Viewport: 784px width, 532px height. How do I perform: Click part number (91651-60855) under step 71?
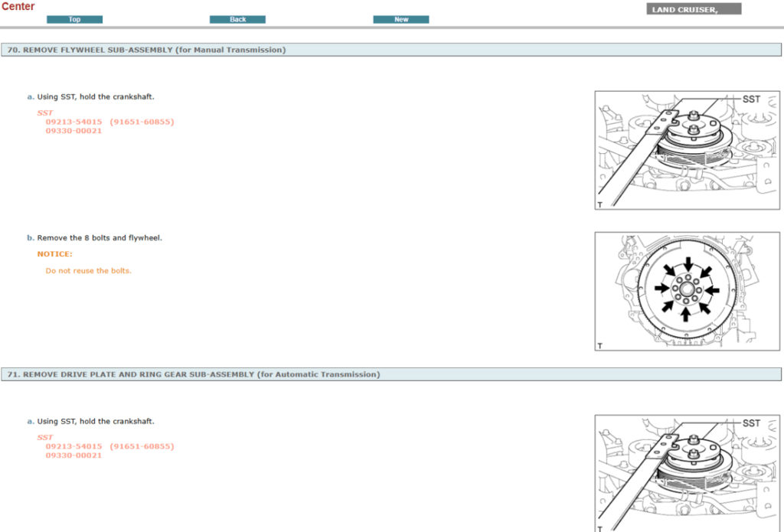(x=142, y=446)
